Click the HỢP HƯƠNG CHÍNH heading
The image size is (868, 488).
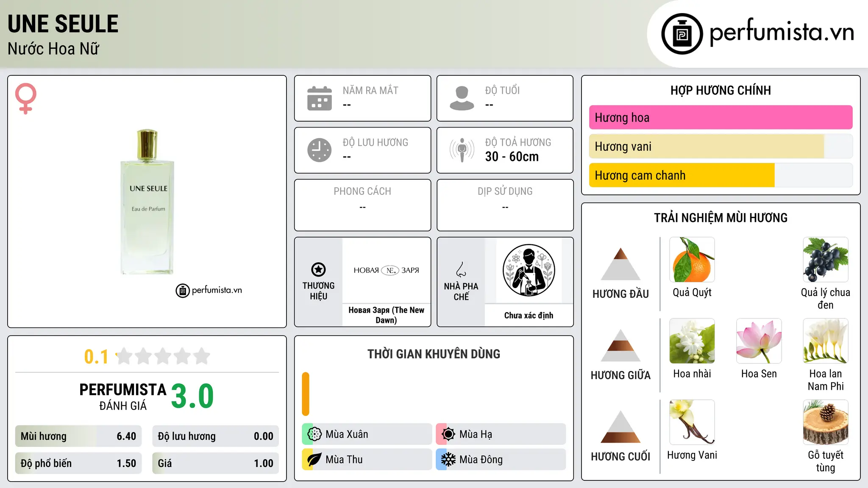pos(721,90)
